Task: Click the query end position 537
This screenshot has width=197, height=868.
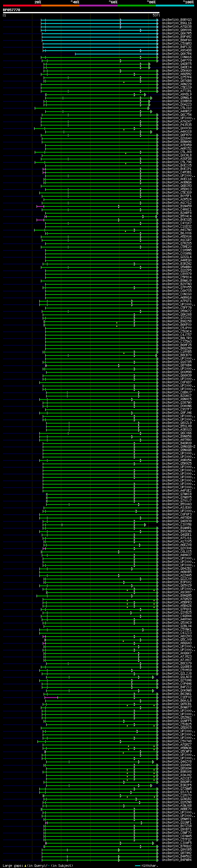Action: 155,15
